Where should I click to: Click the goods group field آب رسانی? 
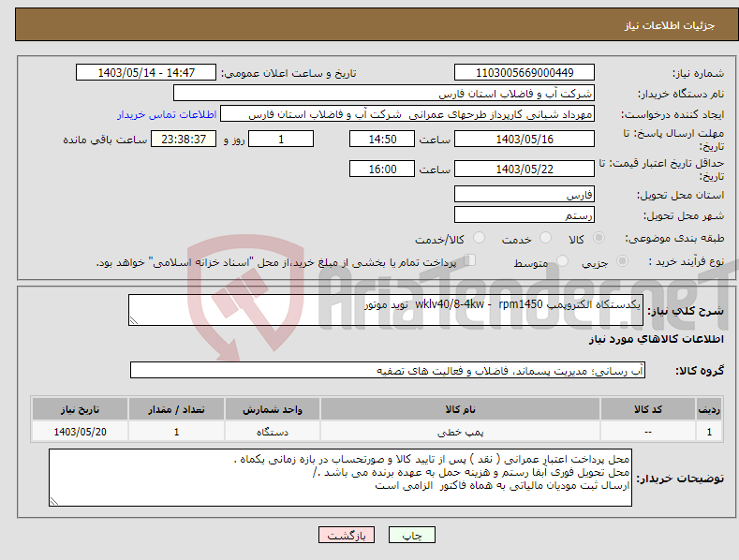[x=388, y=370]
